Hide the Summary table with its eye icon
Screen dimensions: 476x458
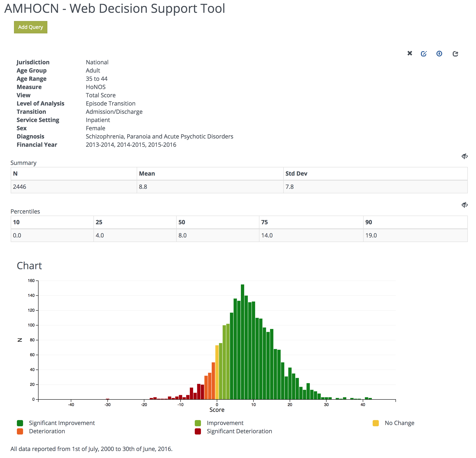coord(465,156)
